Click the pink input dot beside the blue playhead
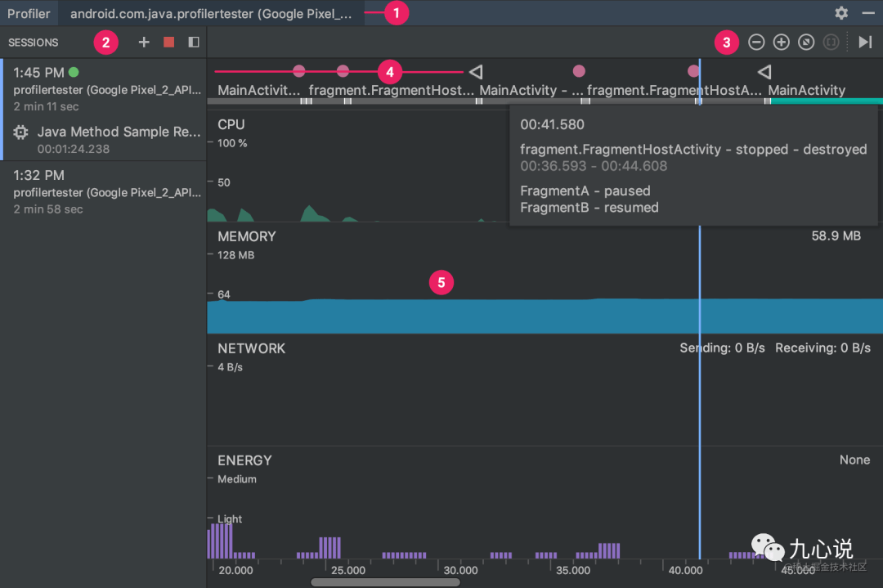 click(x=693, y=71)
